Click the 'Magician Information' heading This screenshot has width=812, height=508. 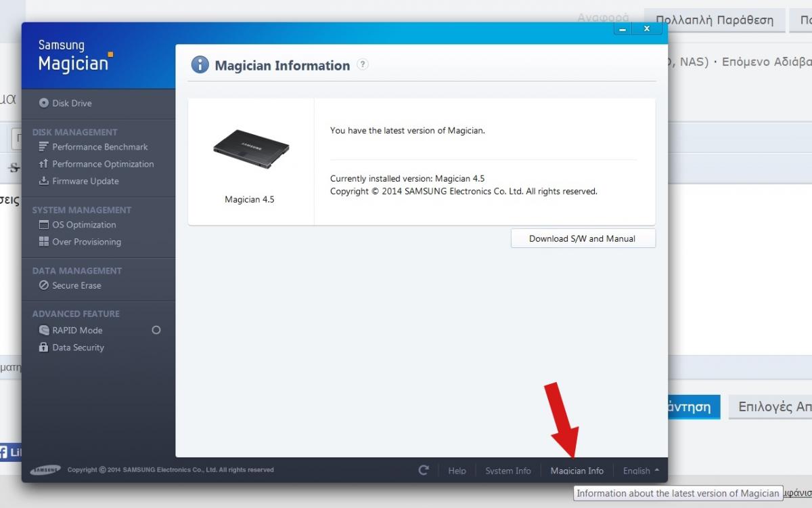click(282, 66)
